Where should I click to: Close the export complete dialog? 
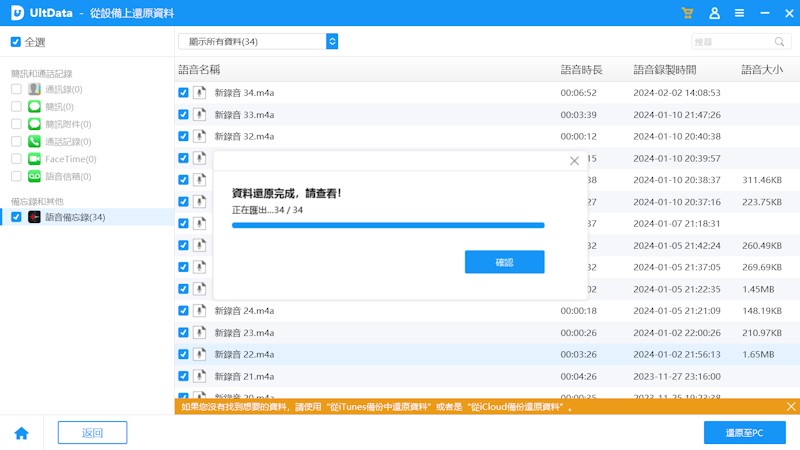574,160
